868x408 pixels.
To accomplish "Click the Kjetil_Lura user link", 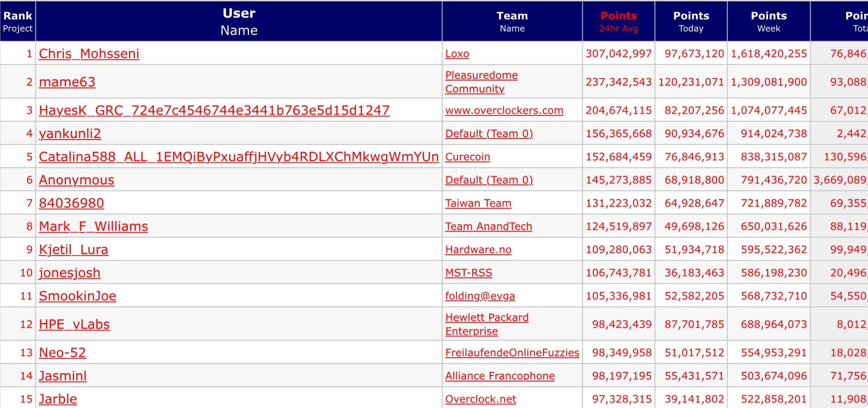I will click(74, 249).
